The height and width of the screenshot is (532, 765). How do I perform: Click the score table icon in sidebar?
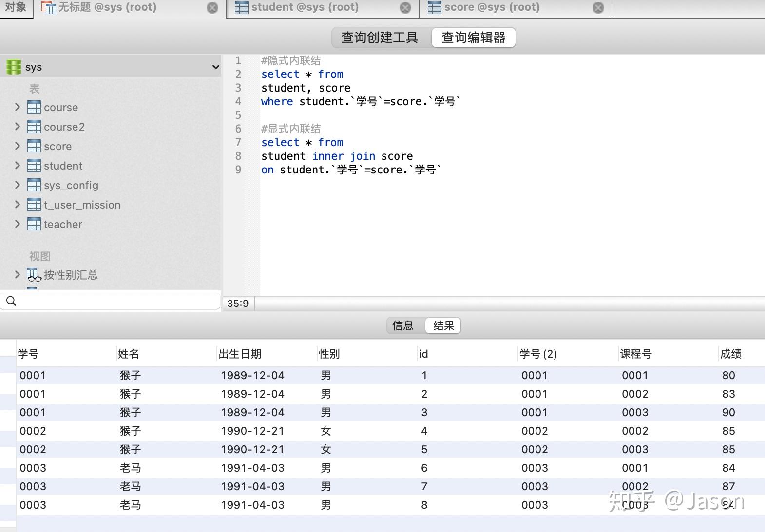(34, 146)
